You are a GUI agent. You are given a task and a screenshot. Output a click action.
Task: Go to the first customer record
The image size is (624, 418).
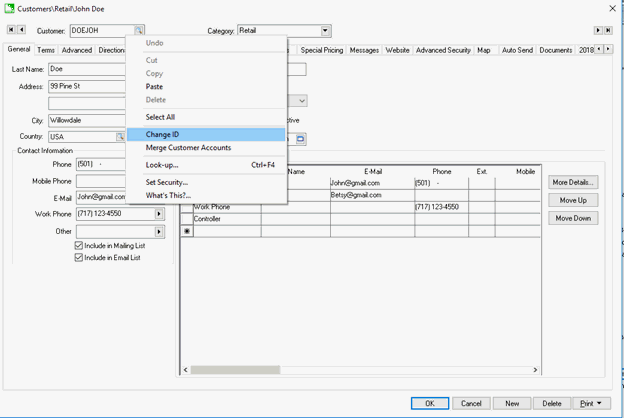coord(11,31)
